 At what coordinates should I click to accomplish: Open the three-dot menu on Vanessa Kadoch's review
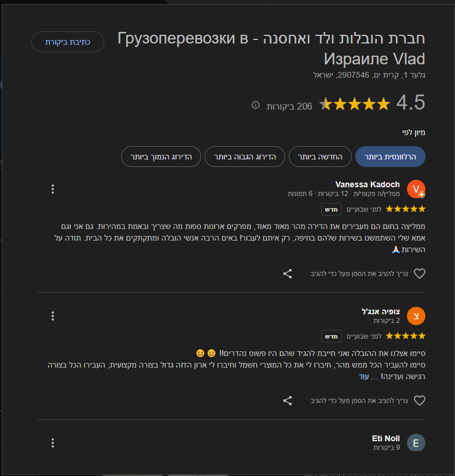(x=53, y=188)
